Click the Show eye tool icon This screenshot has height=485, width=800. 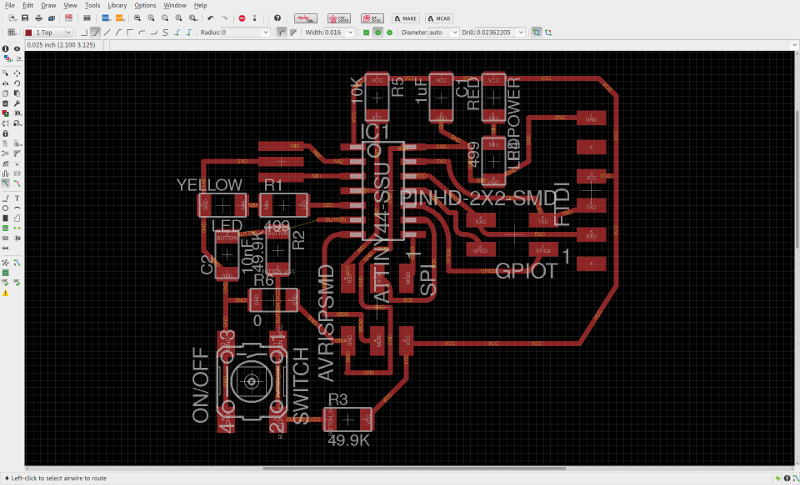pos(17,48)
